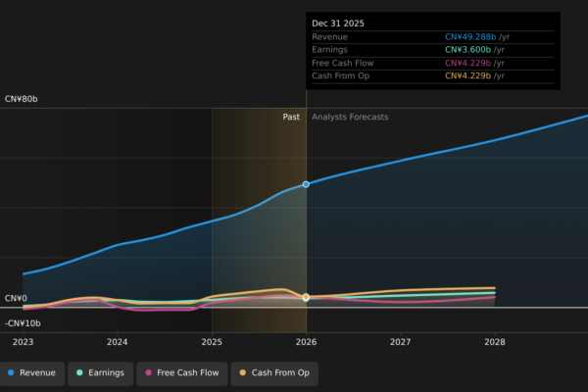Select the 2024 x-axis label
This screenshot has height=392, width=588.
tap(118, 342)
